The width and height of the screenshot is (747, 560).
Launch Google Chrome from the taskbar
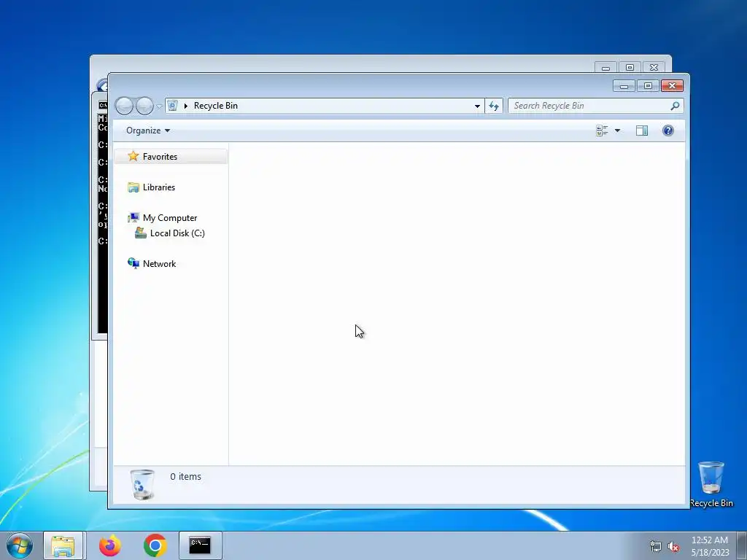coord(155,545)
